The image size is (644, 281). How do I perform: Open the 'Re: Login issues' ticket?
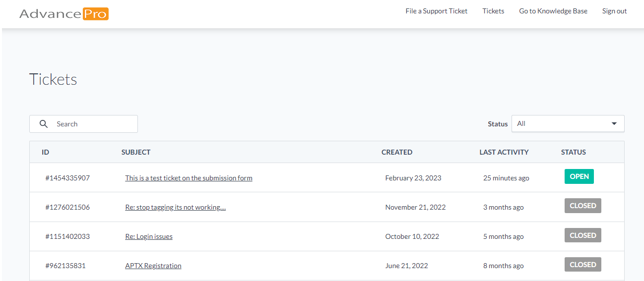[149, 236]
